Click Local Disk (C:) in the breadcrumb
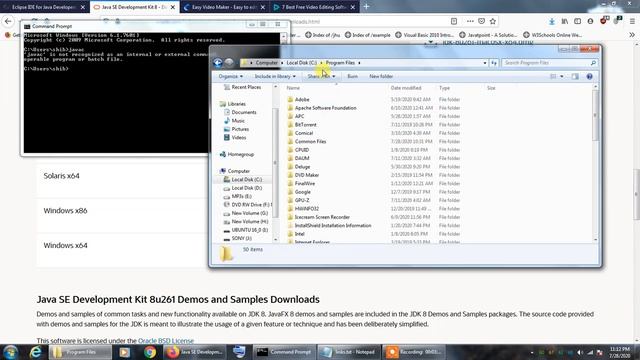Image resolution: width=640 pixels, height=360 pixels. pos(301,63)
